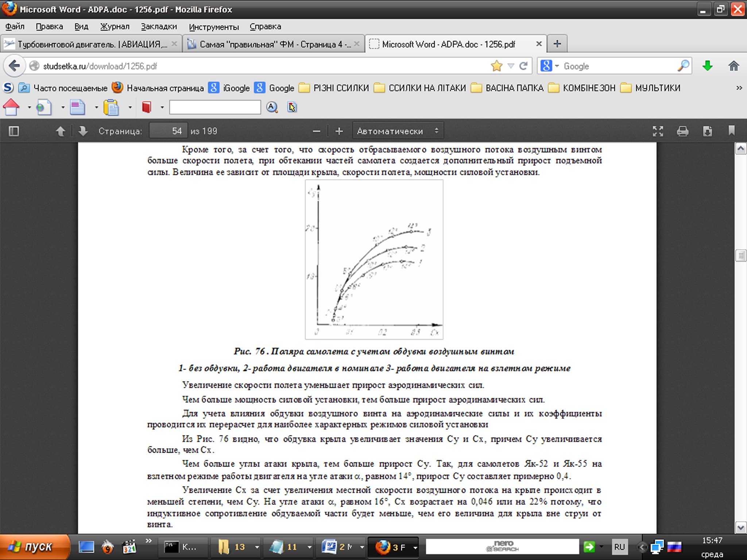Bookmark this page with the star
Image resolution: width=747 pixels, height=560 pixels.
click(496, 66)
